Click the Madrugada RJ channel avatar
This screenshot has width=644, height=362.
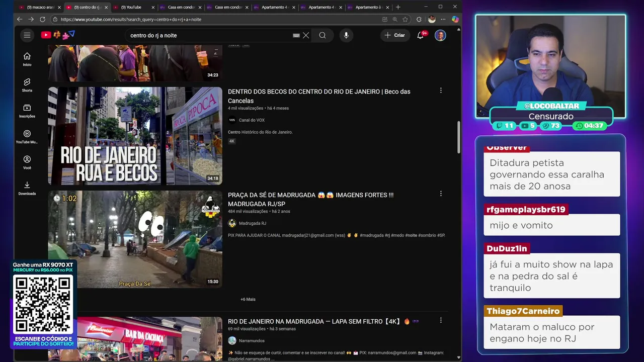point(232,223)
